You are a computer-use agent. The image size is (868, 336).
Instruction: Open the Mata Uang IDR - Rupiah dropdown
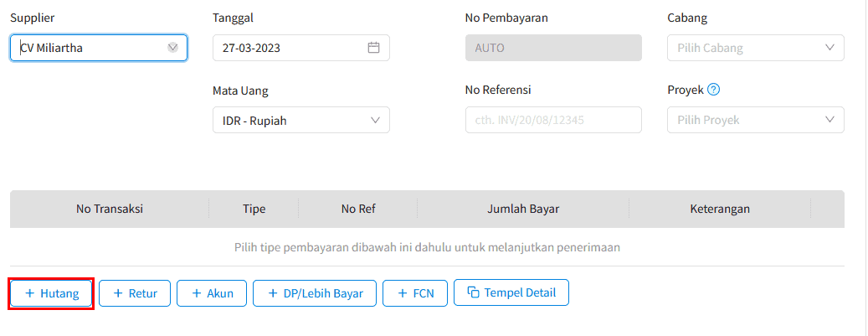coord(301,120)
